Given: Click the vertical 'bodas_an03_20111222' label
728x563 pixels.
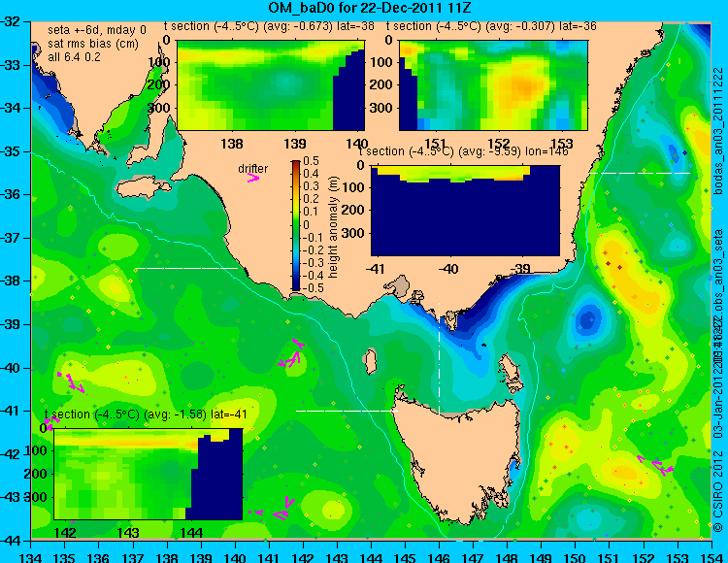Looking at the screenshot, I should pyautogui.click(x=717, y=131).
